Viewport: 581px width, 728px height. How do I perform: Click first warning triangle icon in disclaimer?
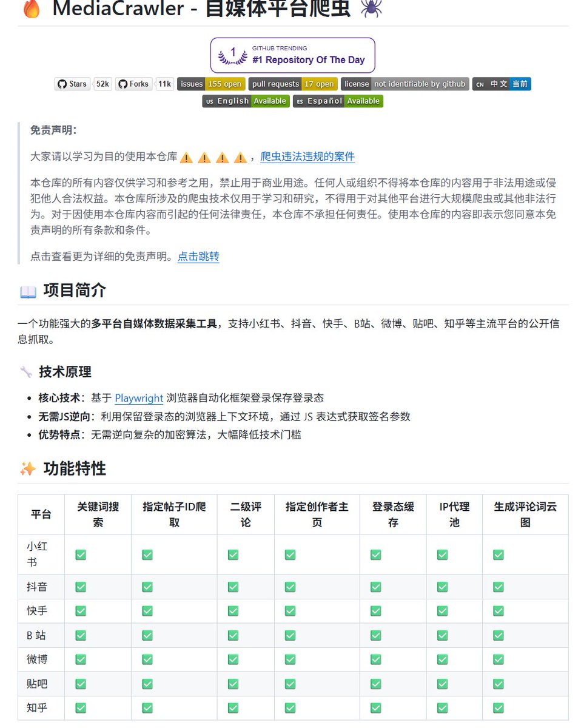[187, 158]
